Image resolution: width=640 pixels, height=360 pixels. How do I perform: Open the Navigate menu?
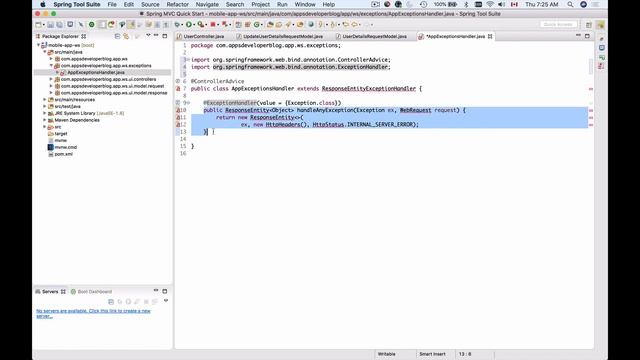[x=207, y=4]
